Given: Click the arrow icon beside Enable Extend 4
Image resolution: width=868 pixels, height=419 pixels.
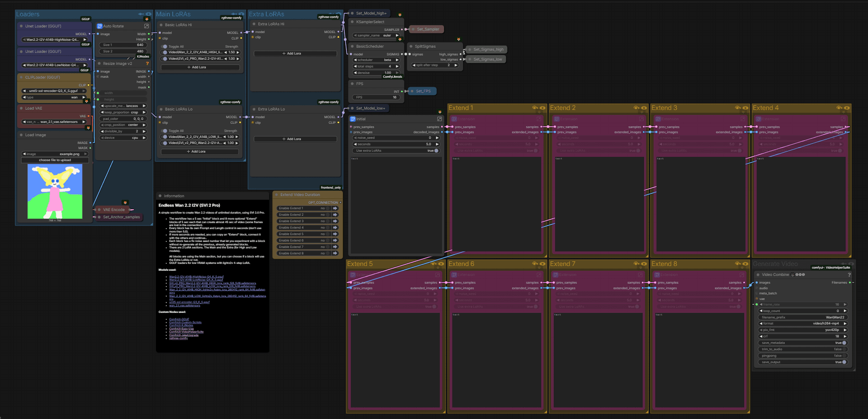Looking at the screenshot, I should 335,228.
